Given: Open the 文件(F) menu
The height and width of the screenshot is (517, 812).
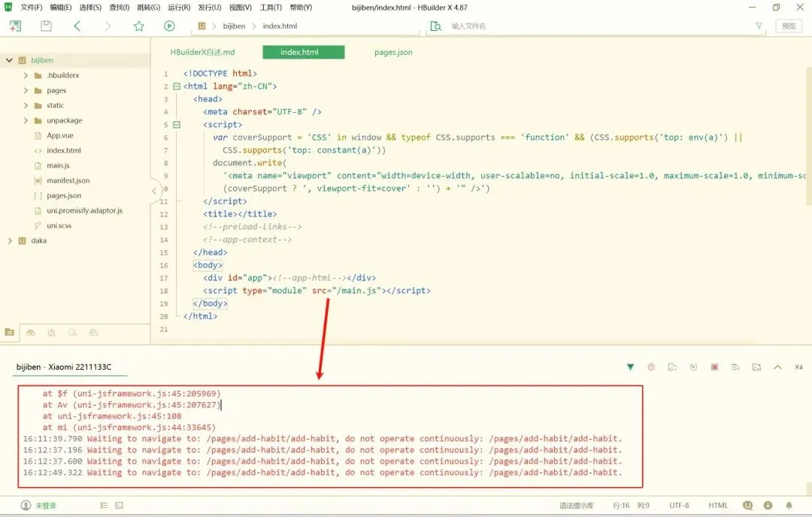Looking at the screenshot, I should tap(32, 8).
